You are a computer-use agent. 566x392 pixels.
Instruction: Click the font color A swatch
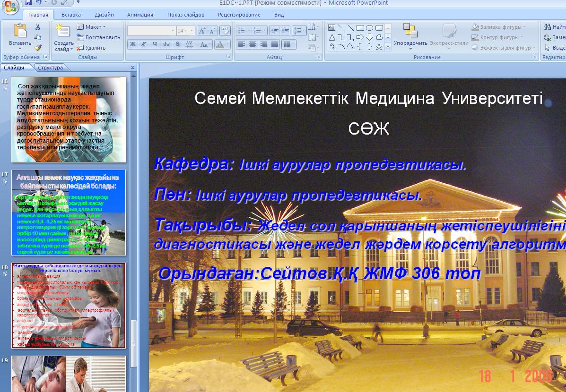219,44
